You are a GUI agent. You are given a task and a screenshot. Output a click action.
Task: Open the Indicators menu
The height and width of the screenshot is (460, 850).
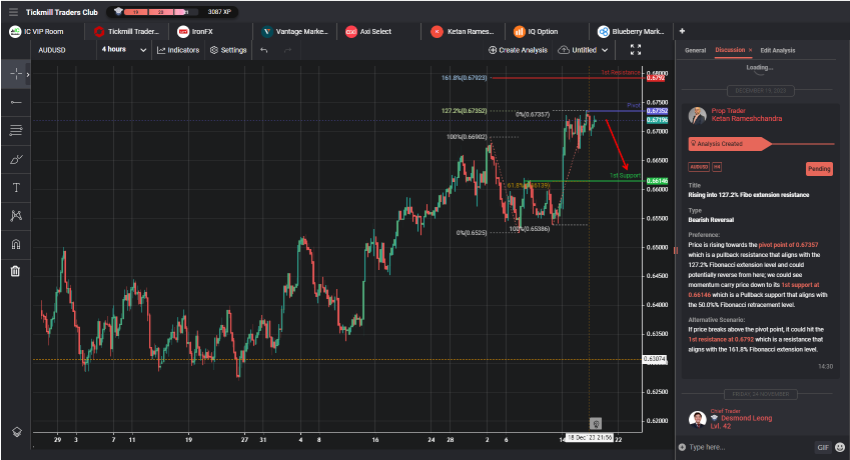point(178,50)
